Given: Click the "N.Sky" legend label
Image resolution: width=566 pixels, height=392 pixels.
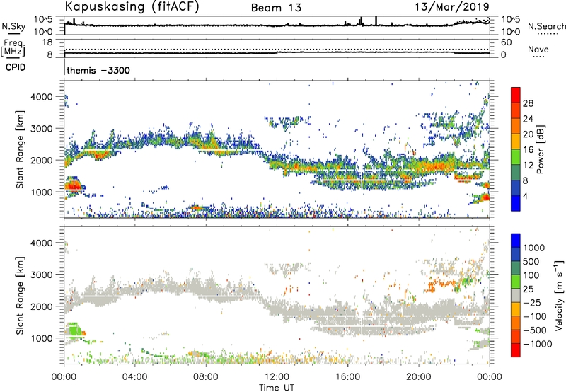Looking at the screenshot, I should tap(13, 26).
